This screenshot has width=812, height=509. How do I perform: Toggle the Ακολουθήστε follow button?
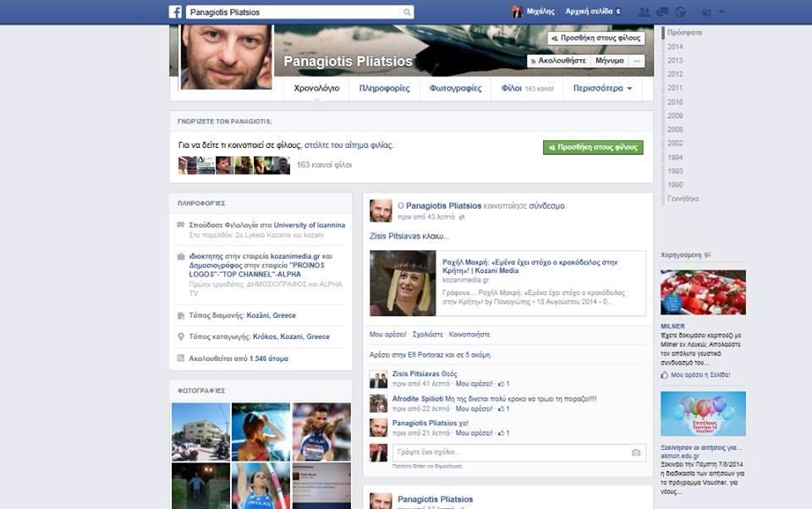557,61
